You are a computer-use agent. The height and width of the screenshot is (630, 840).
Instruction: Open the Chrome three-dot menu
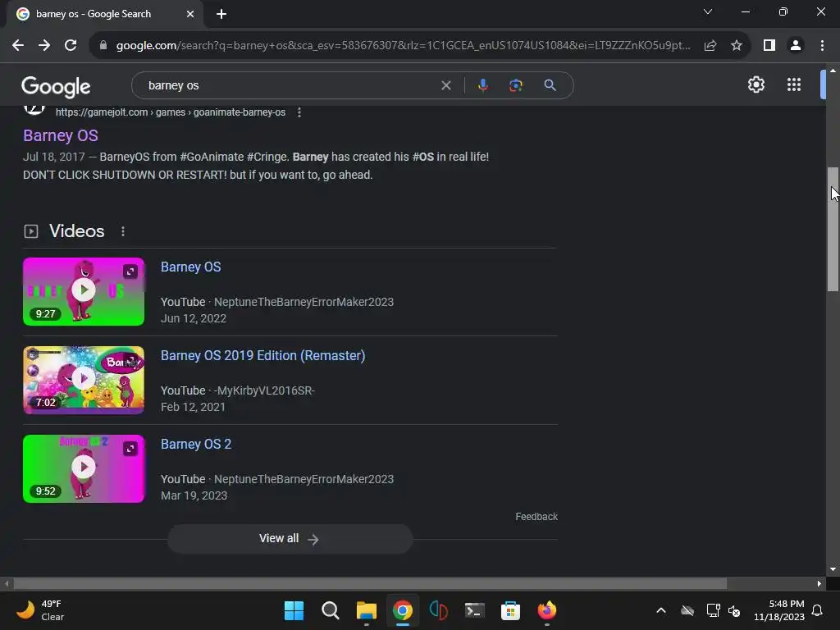click(x=822, y=46)
